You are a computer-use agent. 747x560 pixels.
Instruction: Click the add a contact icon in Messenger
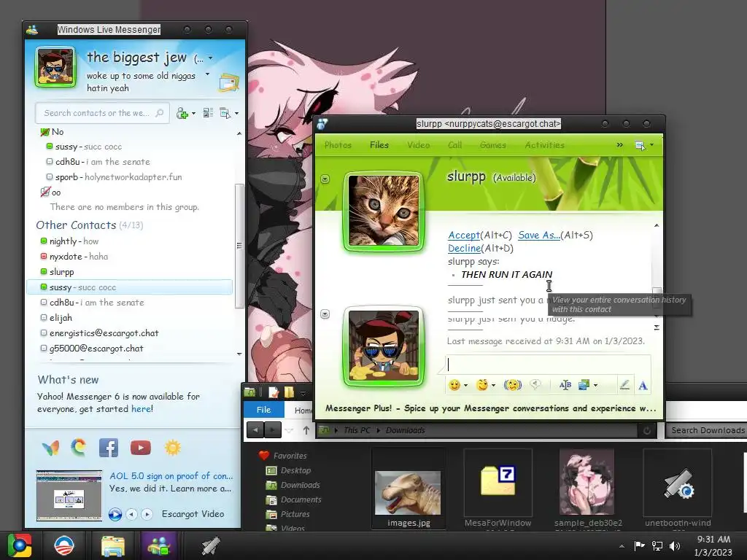pos(182,113)
